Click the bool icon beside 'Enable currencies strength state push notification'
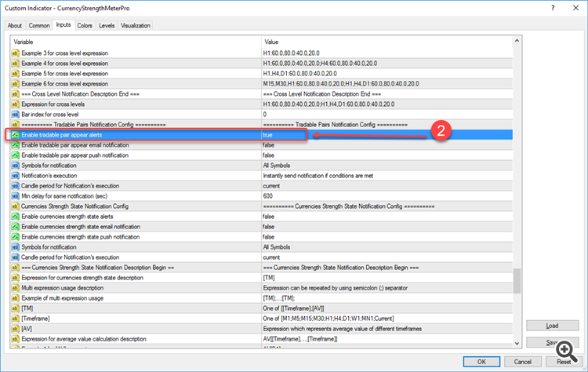This screenshot has width=588, height=372. pyautogui.click(x=15, y=237)
